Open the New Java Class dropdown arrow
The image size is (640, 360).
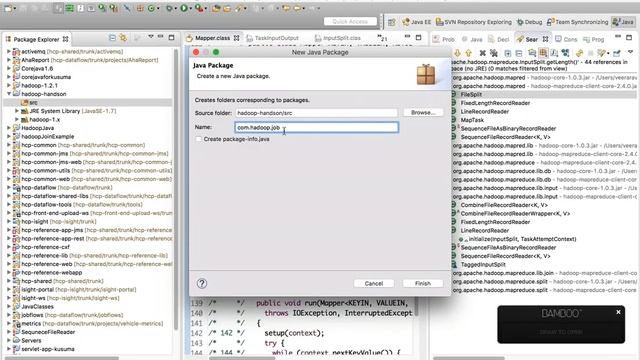coord(158,8)
